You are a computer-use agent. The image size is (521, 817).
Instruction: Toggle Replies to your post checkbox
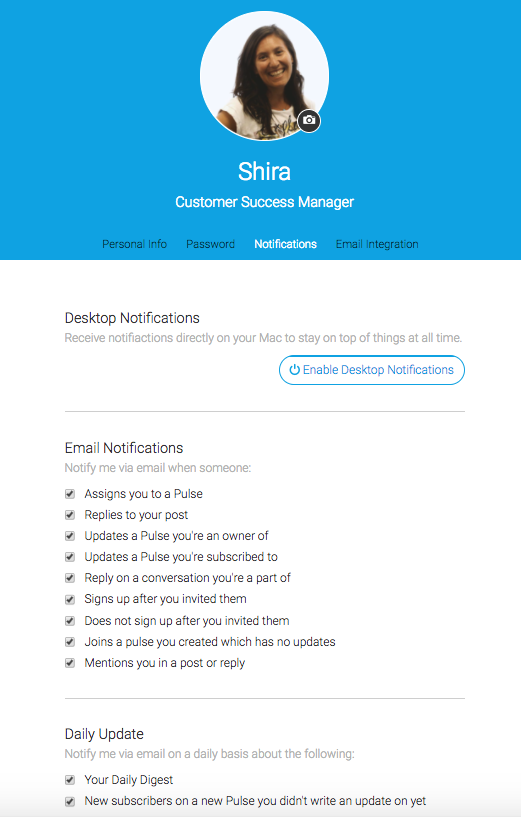pyautogui.click(x=70, y=515)
